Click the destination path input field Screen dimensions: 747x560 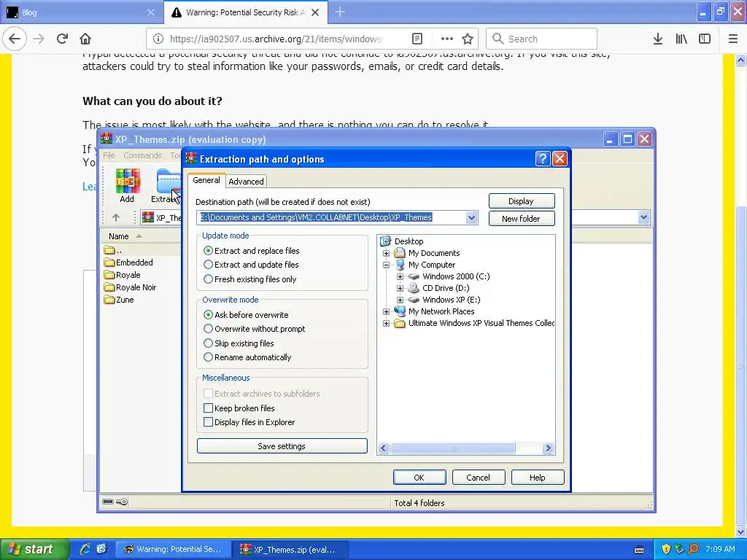[332, 217]
